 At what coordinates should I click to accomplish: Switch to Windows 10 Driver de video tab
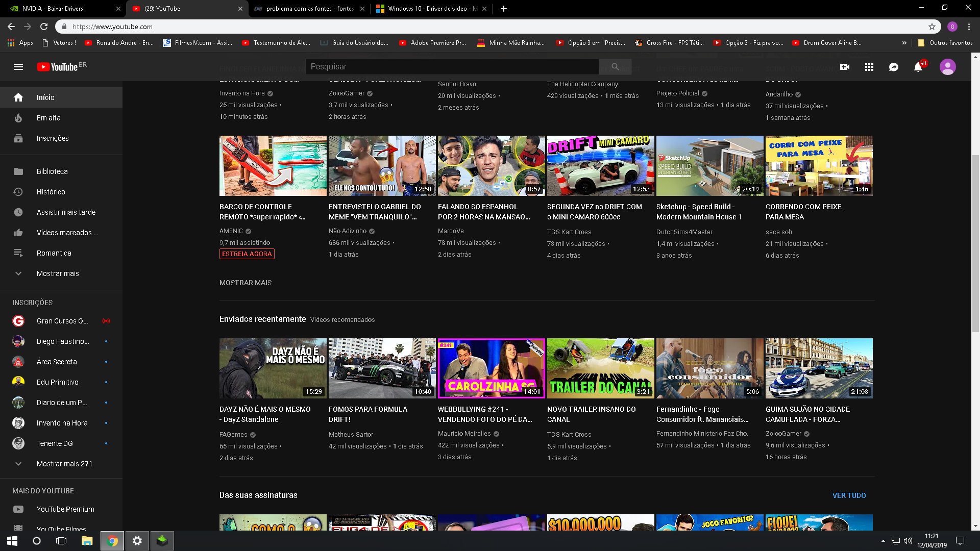432,9
